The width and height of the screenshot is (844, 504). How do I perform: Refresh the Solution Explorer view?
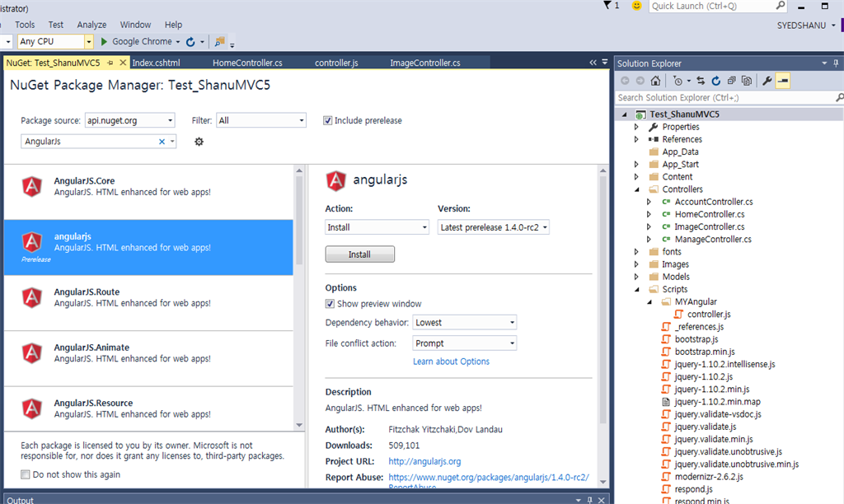(x=715, y=80)
